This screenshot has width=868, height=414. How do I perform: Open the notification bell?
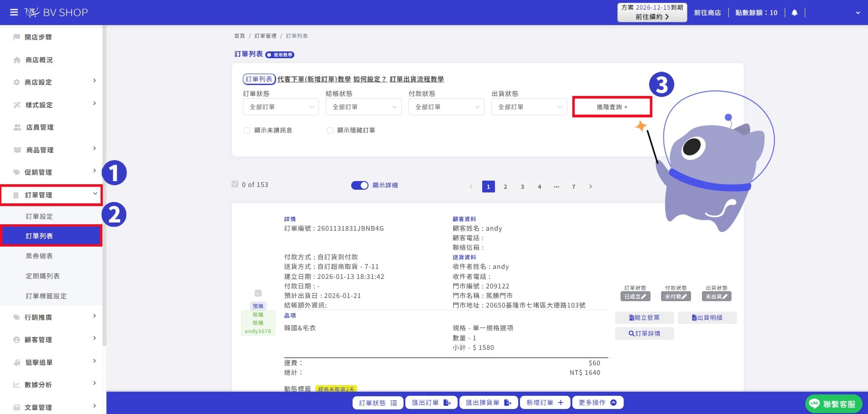click(x=794, y=13)
